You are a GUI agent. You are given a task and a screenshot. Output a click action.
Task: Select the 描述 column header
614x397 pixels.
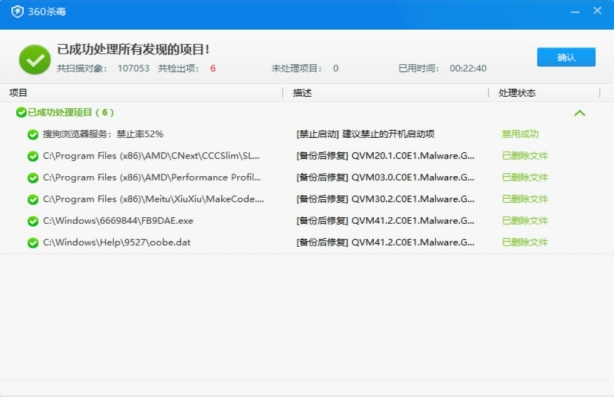(x=302, y=93)
